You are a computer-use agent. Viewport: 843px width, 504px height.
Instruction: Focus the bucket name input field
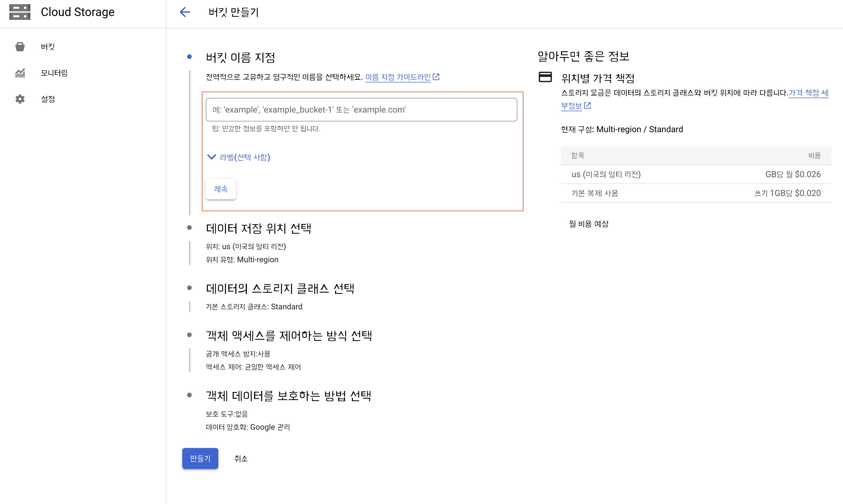[361, 110]
